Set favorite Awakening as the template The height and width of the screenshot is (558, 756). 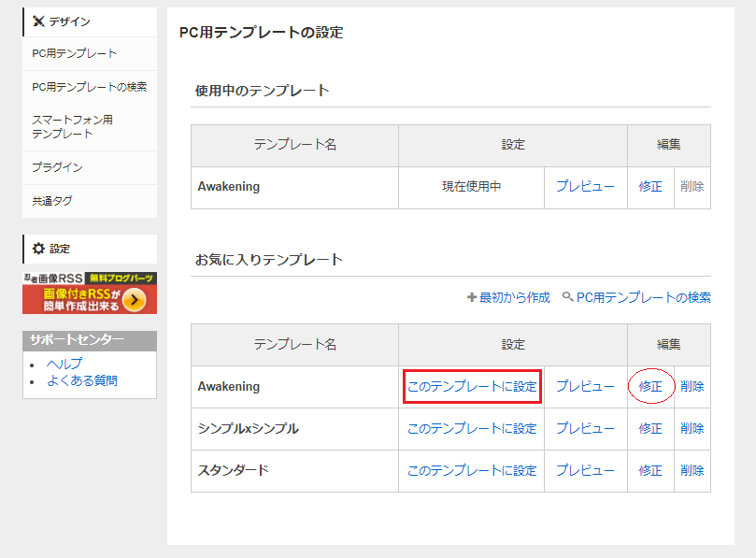[472, 387]
